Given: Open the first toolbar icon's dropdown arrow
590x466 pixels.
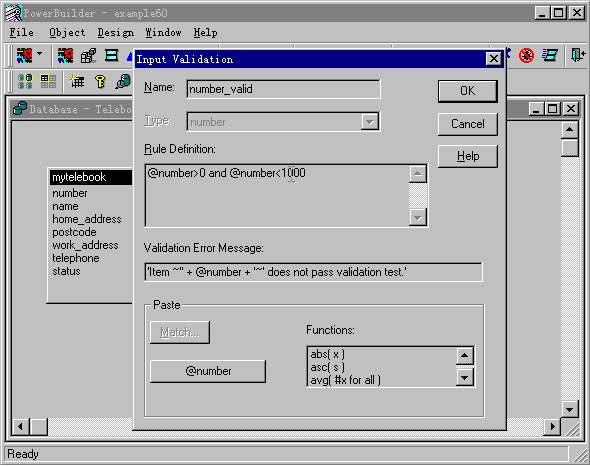Looking at the screenshot, I should (x=40, y=53).
